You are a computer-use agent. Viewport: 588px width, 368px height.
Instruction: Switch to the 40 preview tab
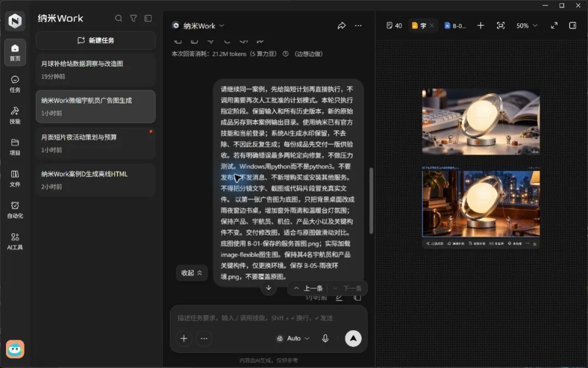394,26
